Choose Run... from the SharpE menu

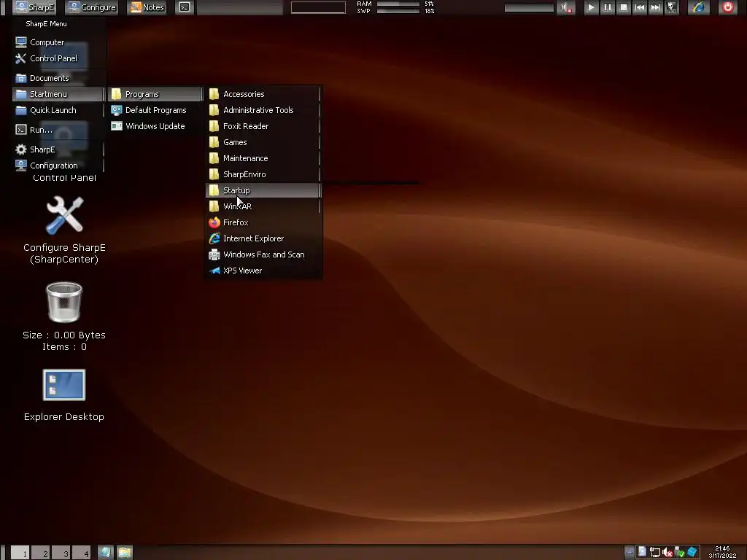click(x=58, y=130)
